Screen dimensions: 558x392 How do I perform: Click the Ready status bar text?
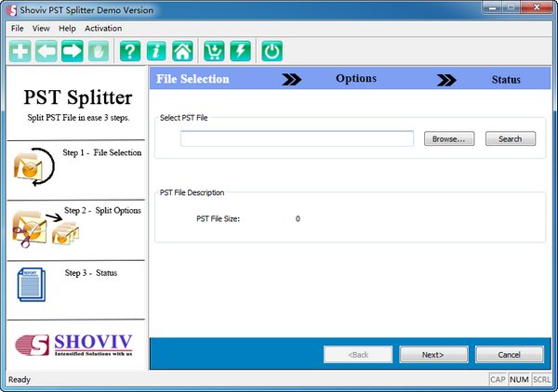(20, 380)
